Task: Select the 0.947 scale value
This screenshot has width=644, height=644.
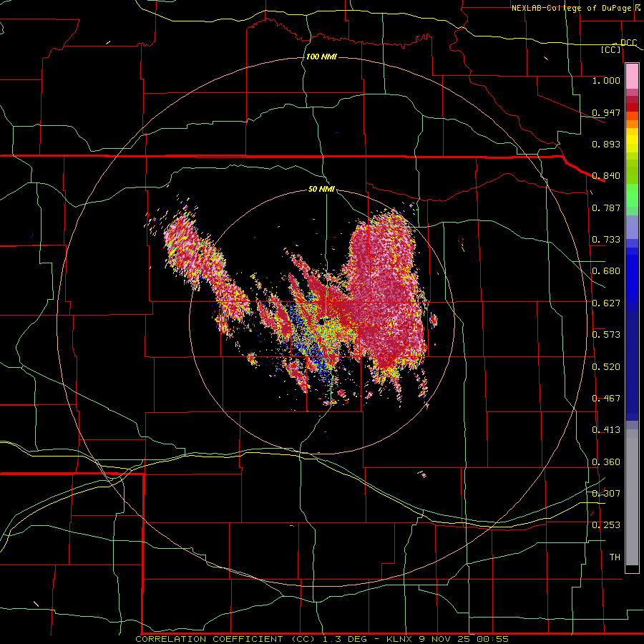Action: click(x=606, y=112)
